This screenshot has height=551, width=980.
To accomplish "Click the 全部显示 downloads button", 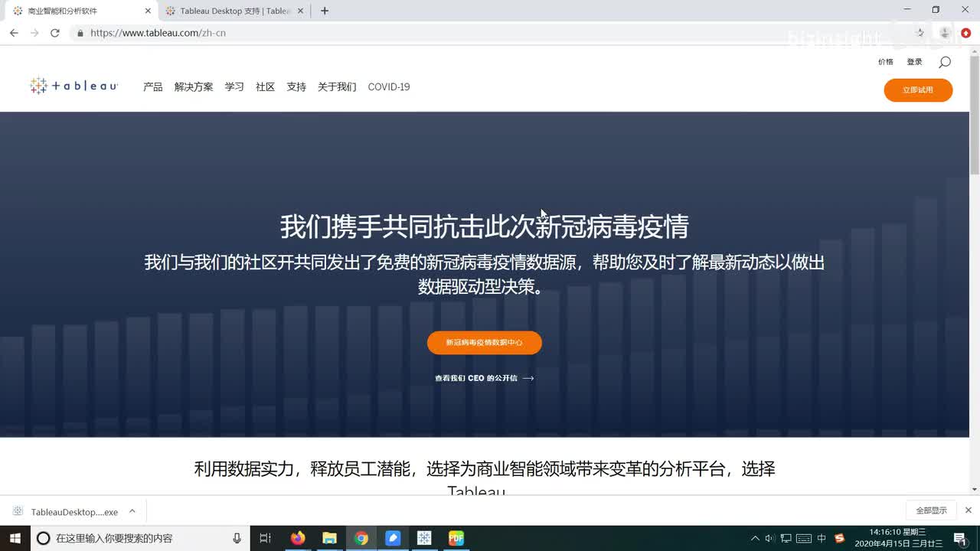I will 932,510.
